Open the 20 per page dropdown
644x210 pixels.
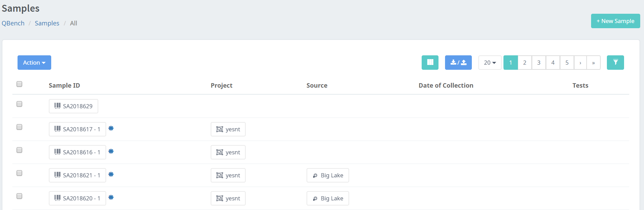click(490, 63)
